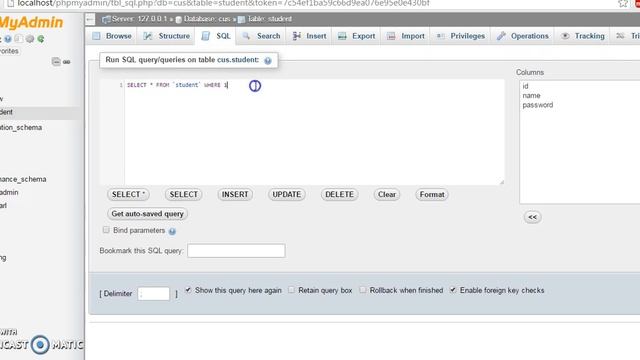This screenshot has height=360, width=640.
Task: Click the UPDATE query button
Action: click(x=287, y=194)
